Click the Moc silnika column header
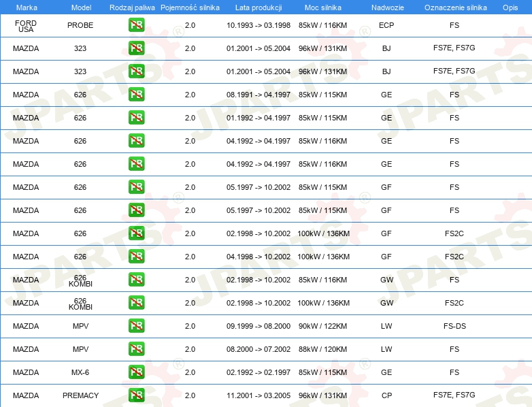The image size is (532, 407). click(x=323, y=7)
